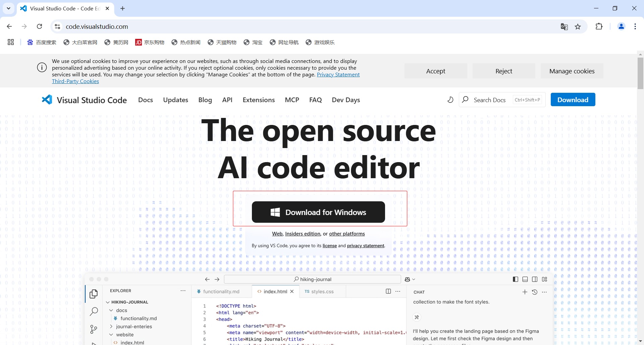The height and width of the screenshot is (345, 644).
Task: Click the Manage cookies button
Action: pyautogui.click(x=572, y=71)
